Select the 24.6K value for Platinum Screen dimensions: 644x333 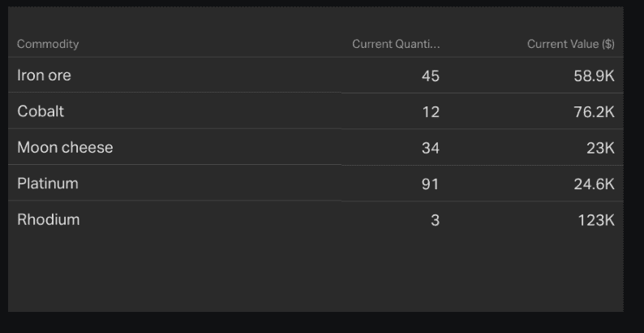[594, 184]
